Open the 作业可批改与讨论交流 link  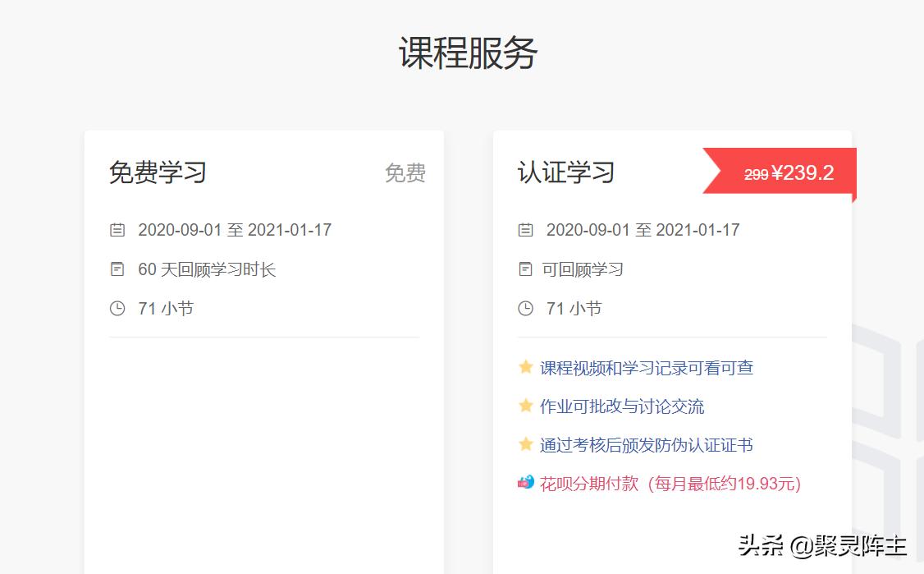point(625,406)
